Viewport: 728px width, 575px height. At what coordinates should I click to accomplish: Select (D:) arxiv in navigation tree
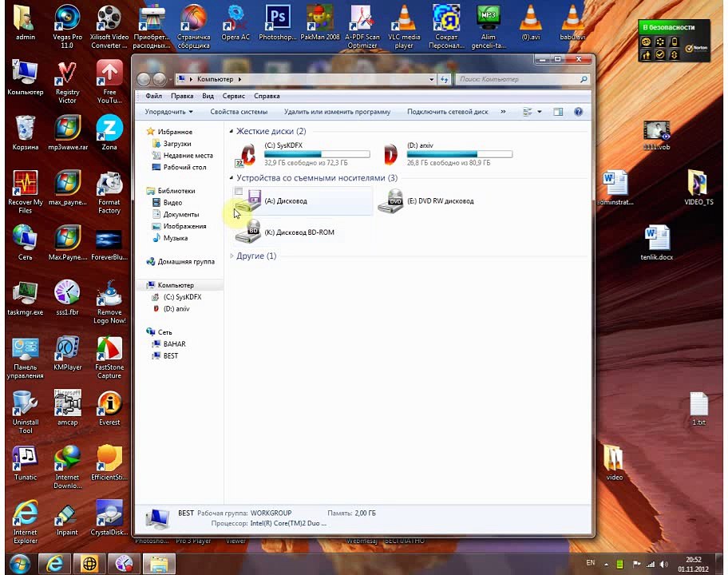(x=176, y=309)
